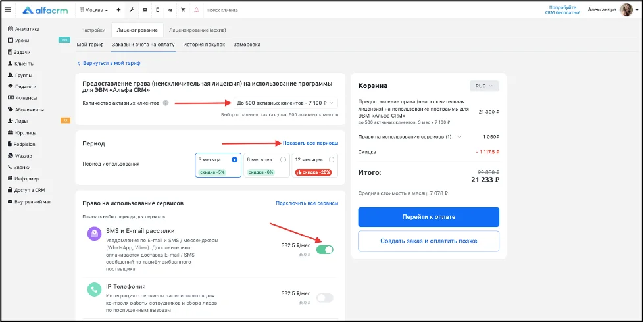Open the Лицензирование (архив) tab
The width and height of the screenshot is (644, 323).
pos(197,30)
